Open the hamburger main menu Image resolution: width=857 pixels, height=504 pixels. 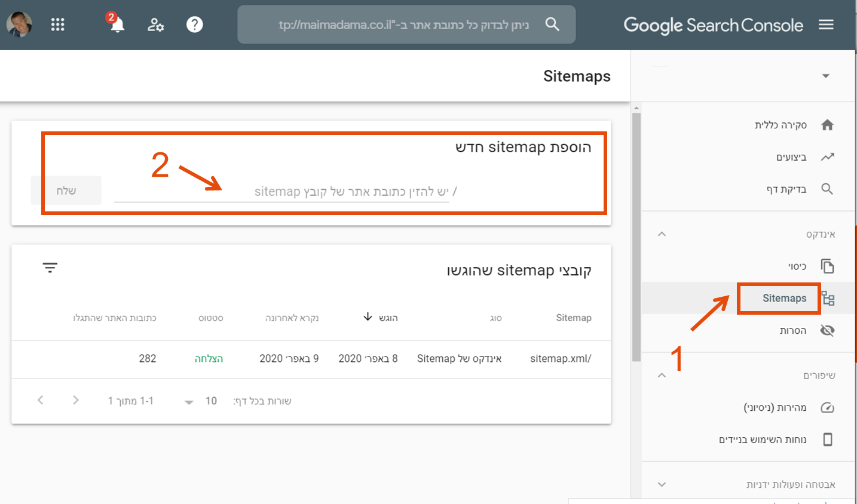click(826, 24)
